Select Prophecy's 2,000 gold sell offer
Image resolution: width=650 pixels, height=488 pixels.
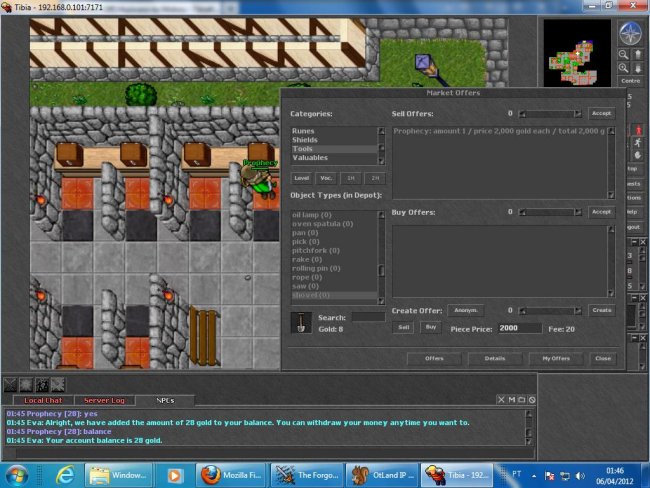[x=499, y=131]
